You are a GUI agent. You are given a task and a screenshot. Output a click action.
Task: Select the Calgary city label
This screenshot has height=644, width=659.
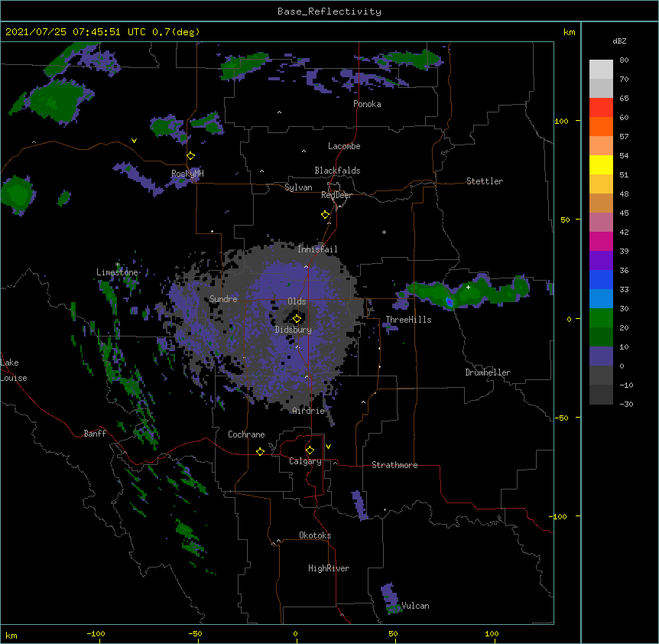coord(305,461)
